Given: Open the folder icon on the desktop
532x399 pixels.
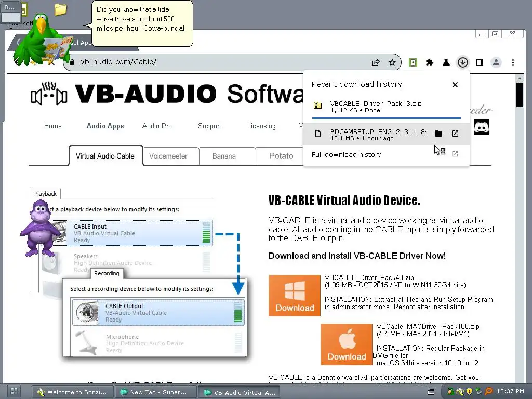Looking at the screenshot, I should pyautogui.click(x=60, y=9).
